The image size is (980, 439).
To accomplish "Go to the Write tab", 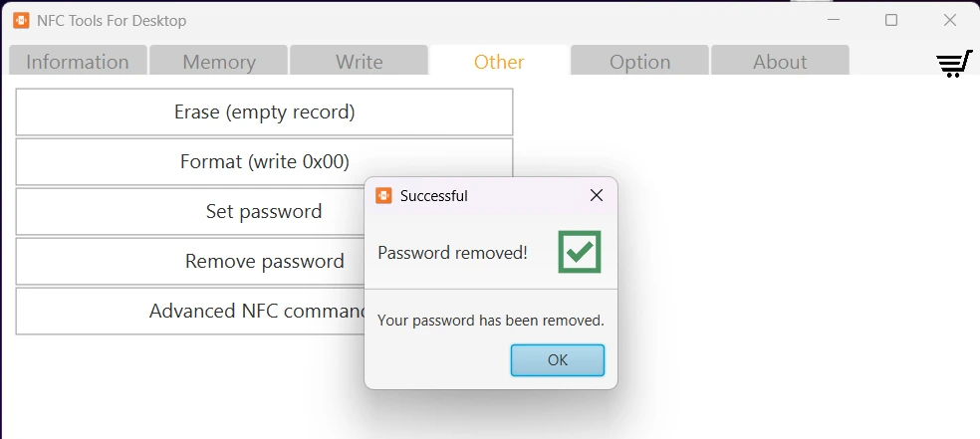I will point(360,62).
